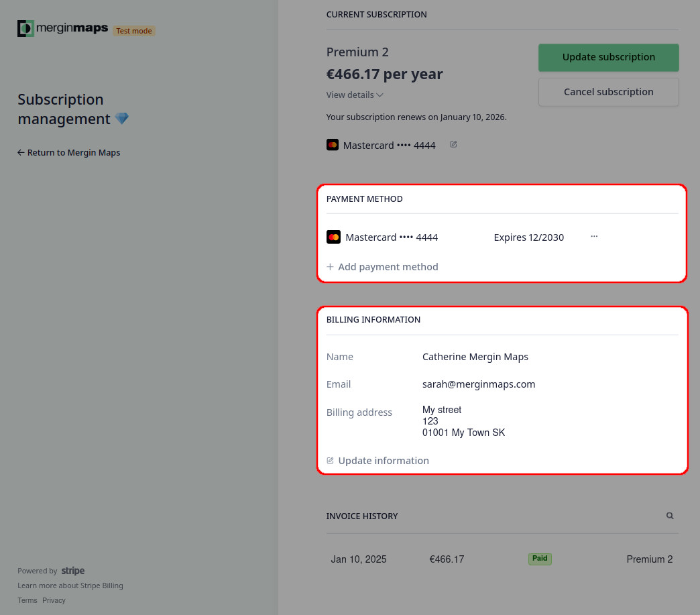Image resolution: width=700 pixels, height=615 pixels.
Task: Click the Cancel subscription button
Action: 609,92
